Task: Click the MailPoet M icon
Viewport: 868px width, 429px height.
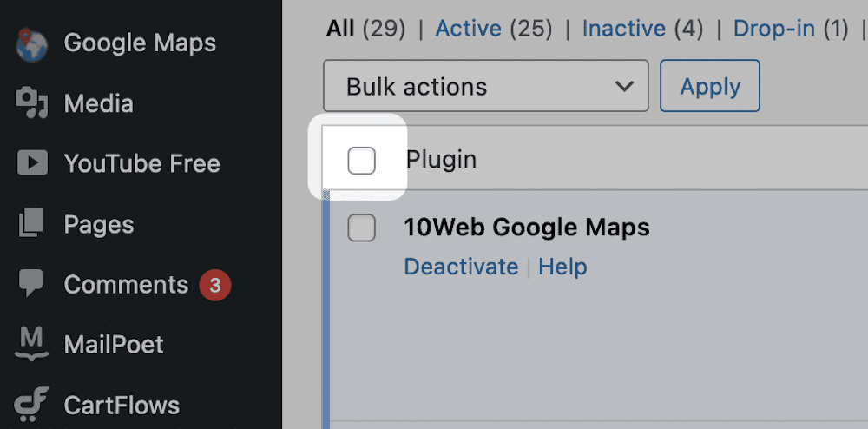Action: (x=32, y=345)
